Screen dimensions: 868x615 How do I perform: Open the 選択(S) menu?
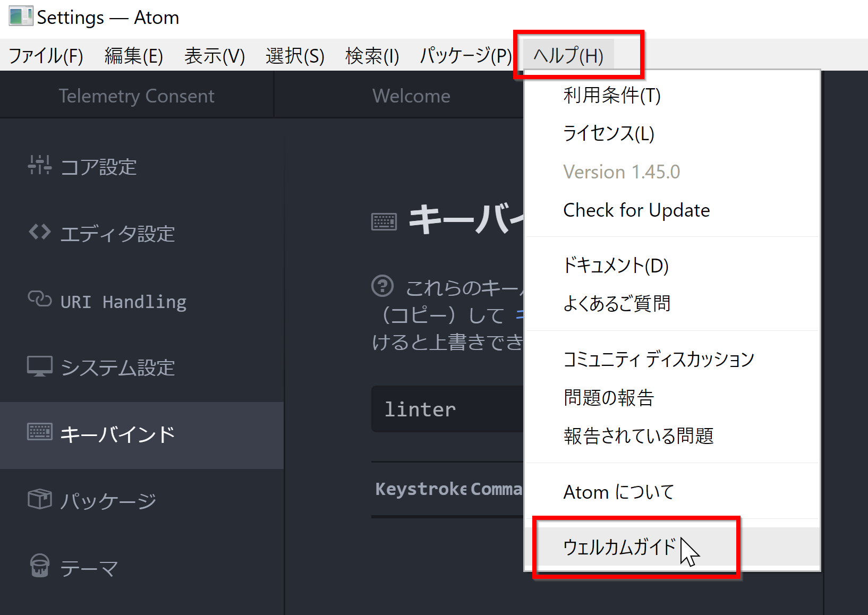click(295, 55)
